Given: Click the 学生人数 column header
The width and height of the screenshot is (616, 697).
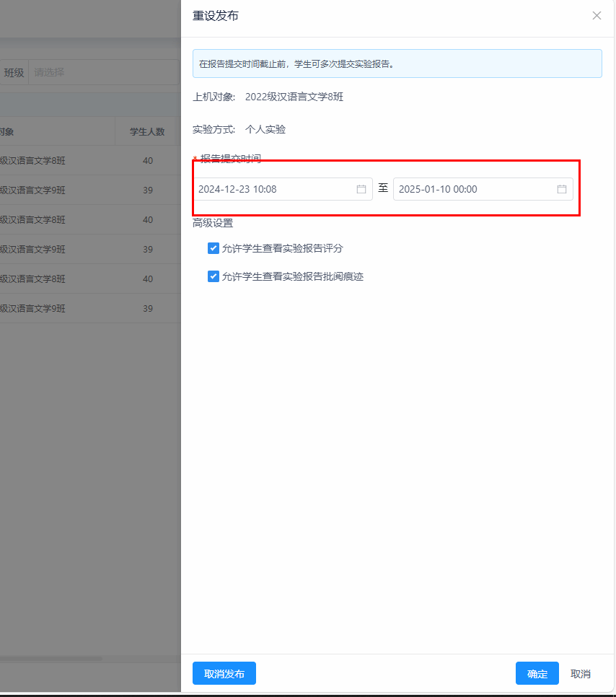Looking at the screenshot, I should (x=147, y=131).
